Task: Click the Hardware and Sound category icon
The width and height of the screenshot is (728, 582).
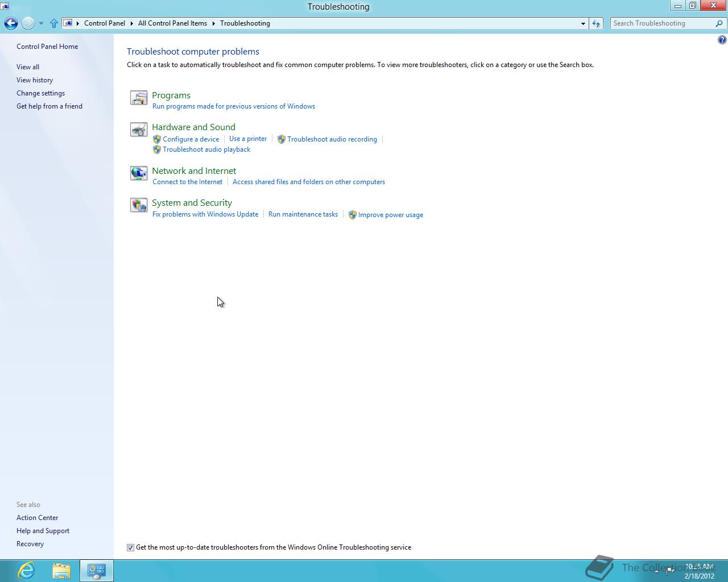Action: [x=139, y=130]
